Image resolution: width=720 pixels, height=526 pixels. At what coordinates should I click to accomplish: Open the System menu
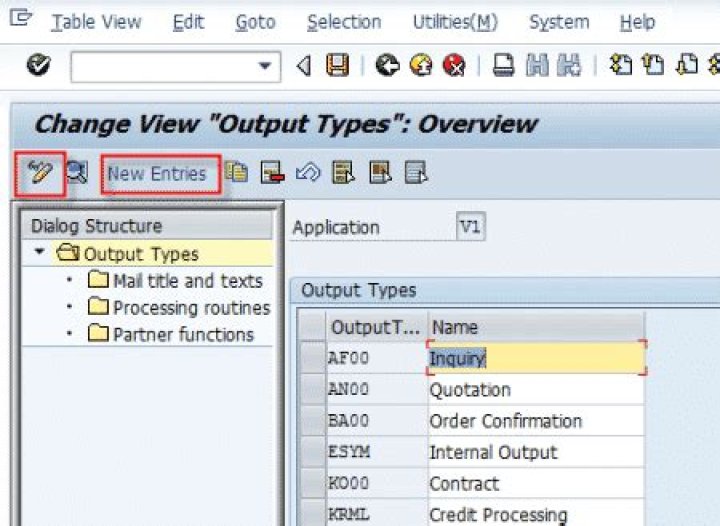559,22
